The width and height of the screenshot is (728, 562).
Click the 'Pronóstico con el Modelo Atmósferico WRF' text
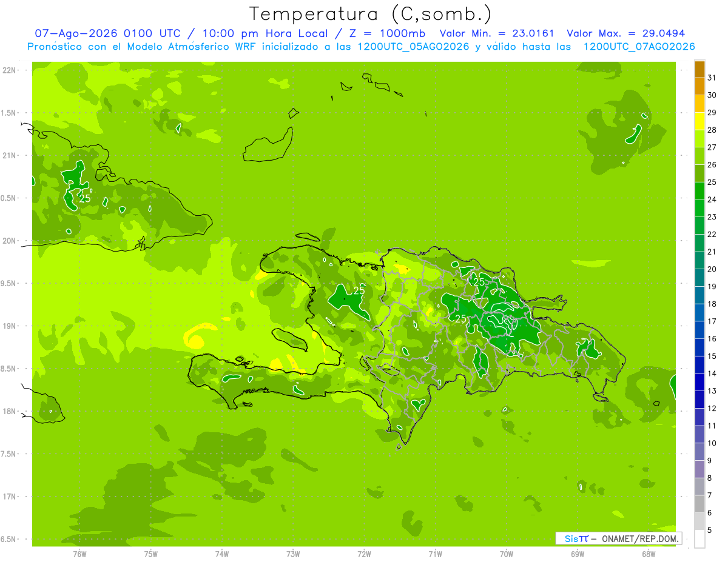pyautogui.click(x=143, y=47)
